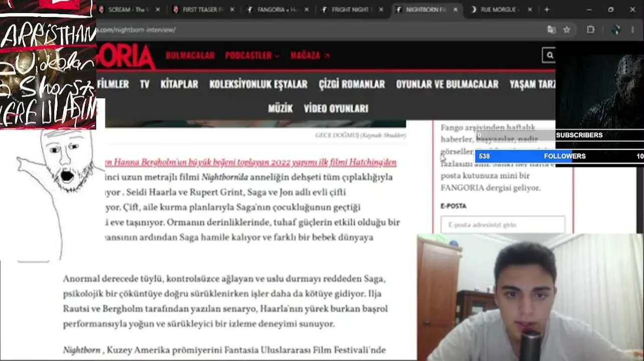Click the 'Anormal derecede tüylü' paragraph
The image size is (644, 361).
[225, 301]
